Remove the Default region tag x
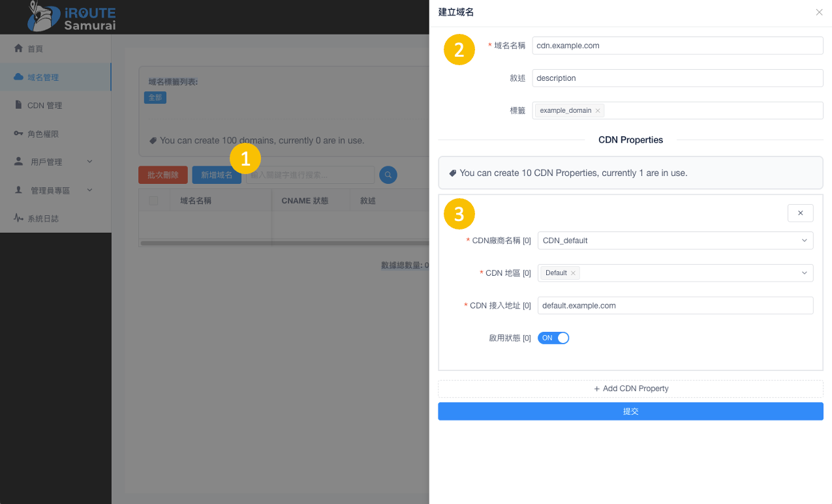The width and height of the screenshot is (832, 504). coord(573,273)
